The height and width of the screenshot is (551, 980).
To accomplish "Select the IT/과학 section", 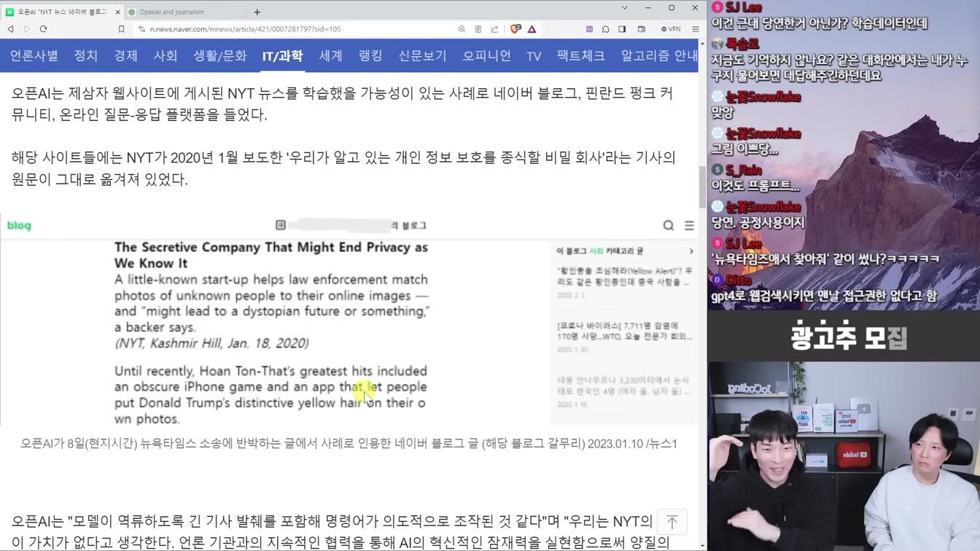I will coord(282,56).
